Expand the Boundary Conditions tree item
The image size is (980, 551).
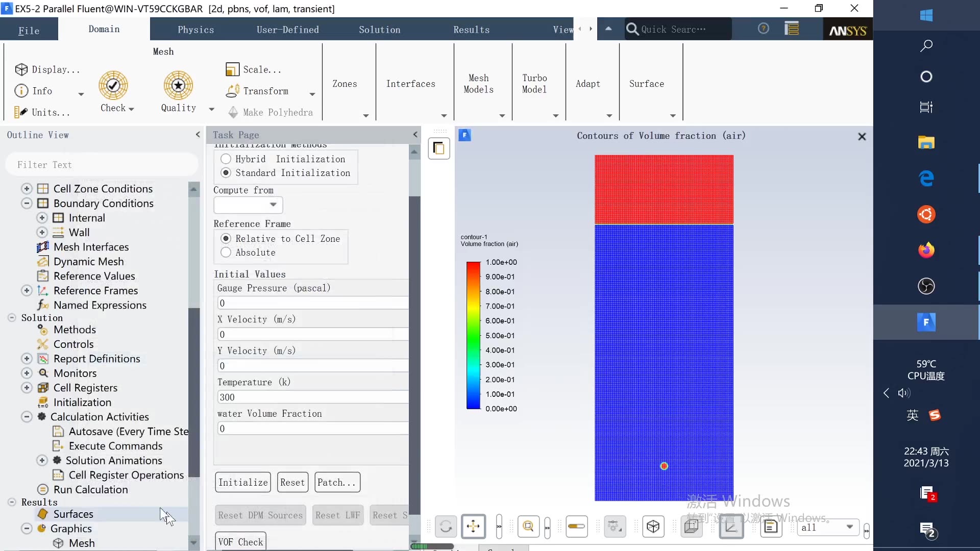pyautogui.click(x=26, y=203)
